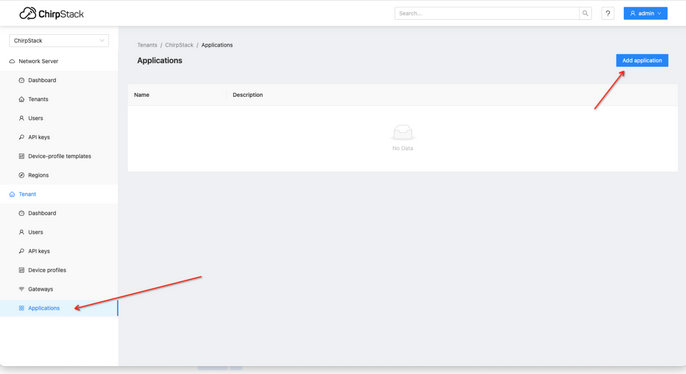Go to ChirpStack breadcrumb link
The height and width of the screenshot is (374, 686).
point(179,45)
